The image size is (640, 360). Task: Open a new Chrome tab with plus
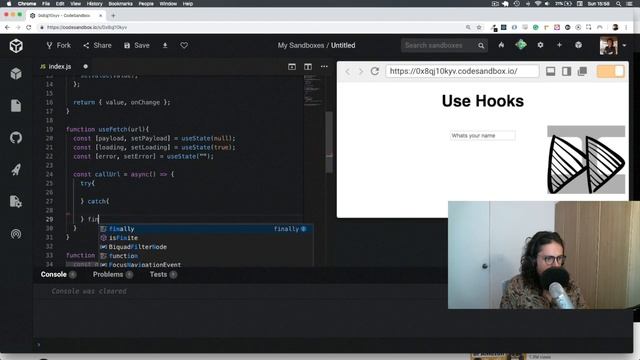pyautogui.click(x=113, y=16)
